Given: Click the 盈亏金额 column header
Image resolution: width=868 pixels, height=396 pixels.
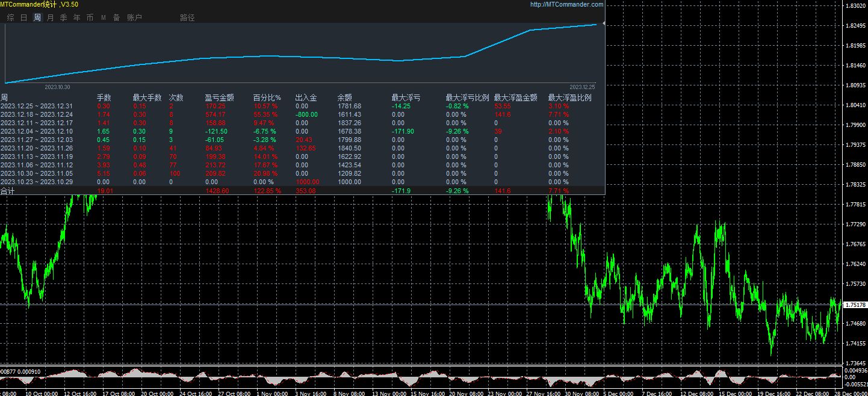Looking at the screenshot, I should coord(220,97).
